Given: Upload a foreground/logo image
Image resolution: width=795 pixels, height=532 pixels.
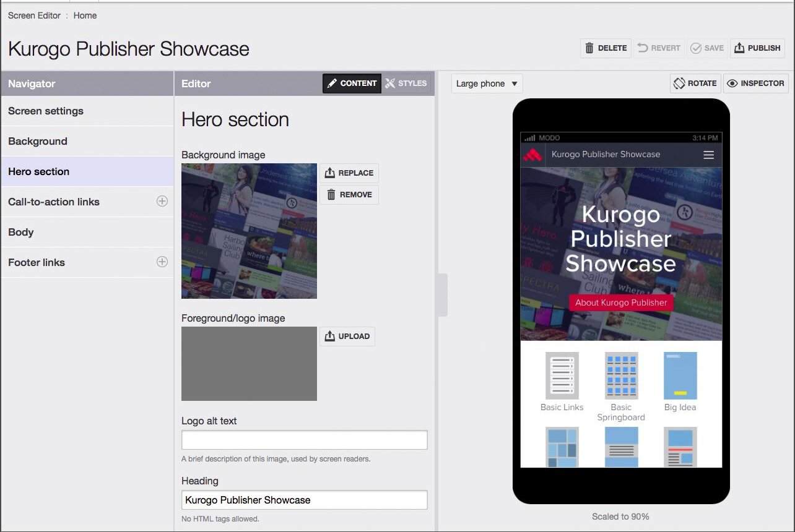Looking at the screenshot, I should click(x=347, y=337).
